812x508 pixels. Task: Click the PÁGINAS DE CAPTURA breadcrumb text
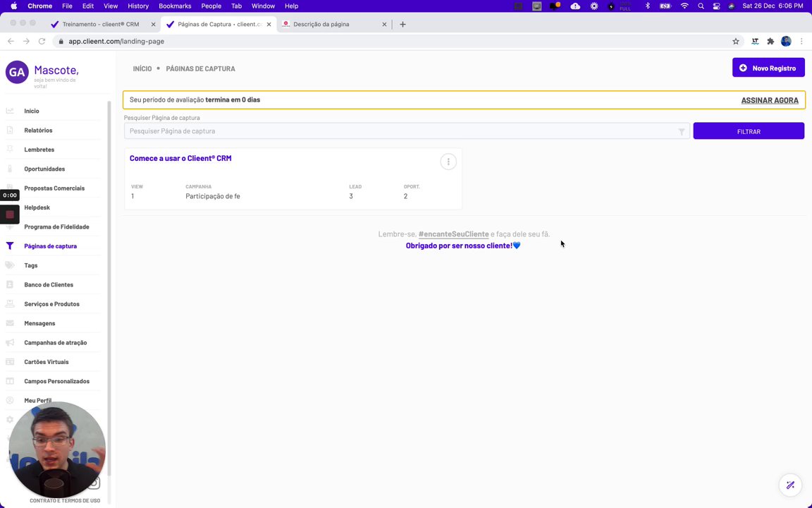point(200,69)
